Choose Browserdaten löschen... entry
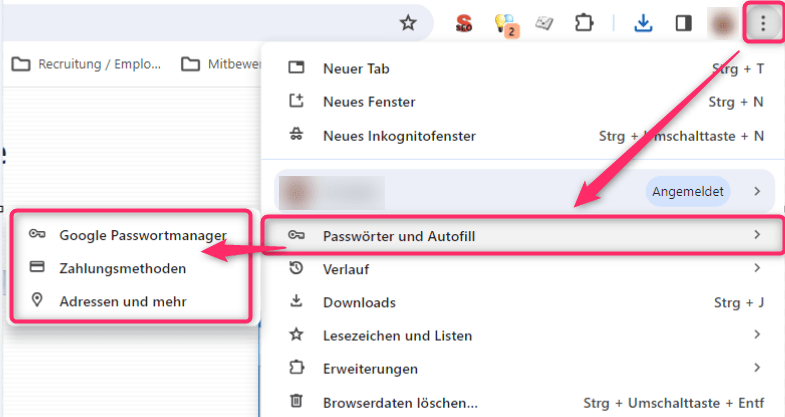The image size is (785, 417). [x=524, y=402]
